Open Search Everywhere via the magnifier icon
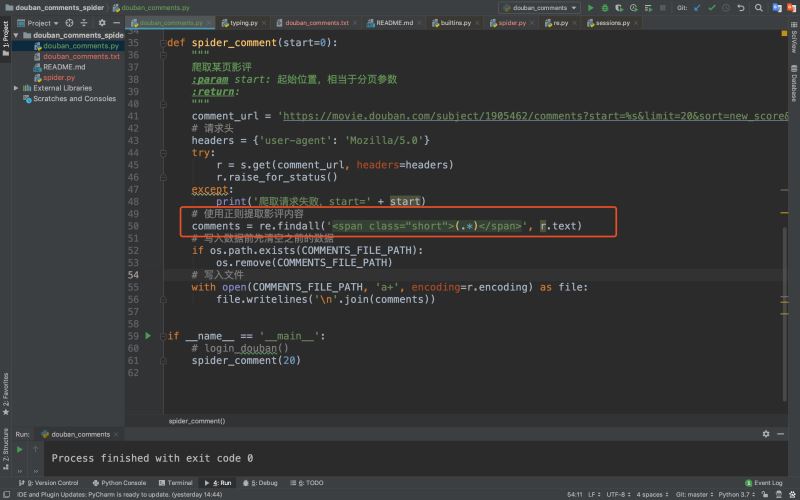The image size is (800, 500). 759,8
